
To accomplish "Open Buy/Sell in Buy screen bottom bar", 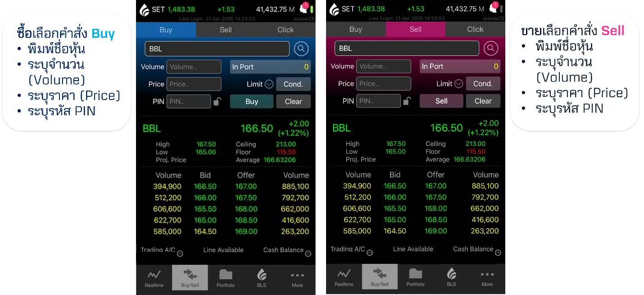I will [x=190, y=278].
